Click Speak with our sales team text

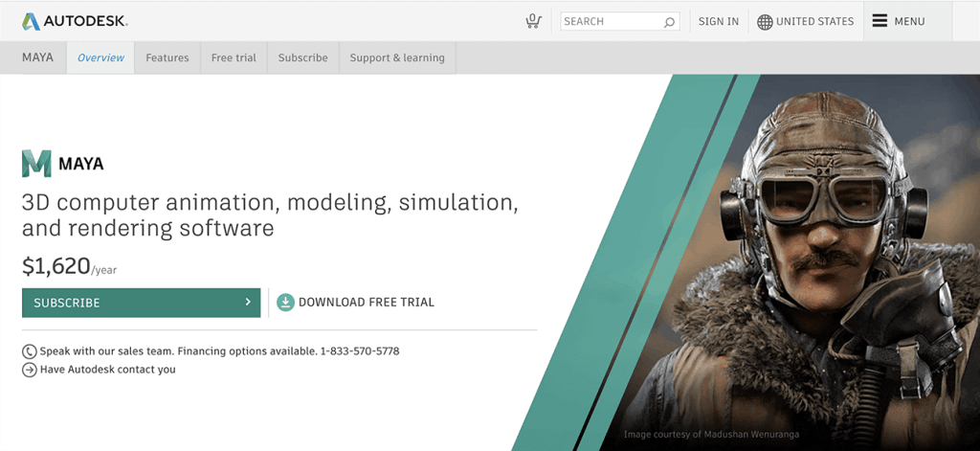click(219, 350)
